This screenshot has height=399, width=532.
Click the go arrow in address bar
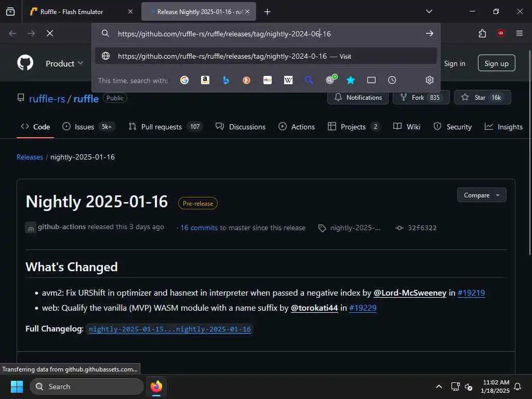coord(430,33)
